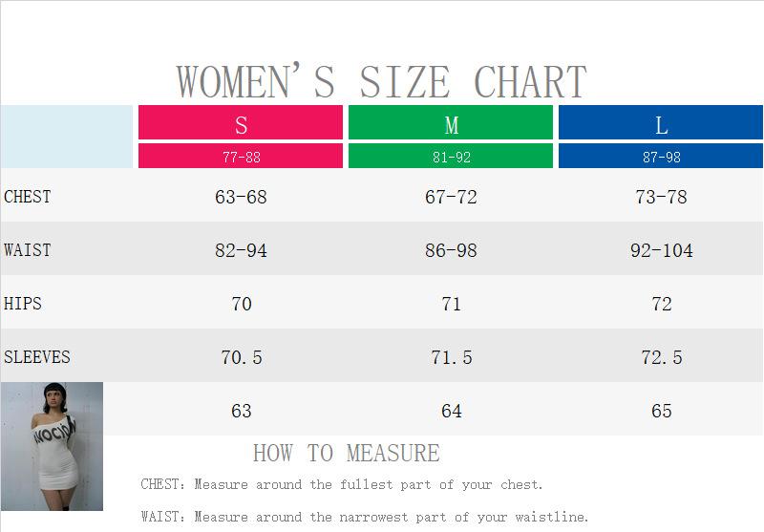The width and height of the screenshot is (764, 532).
Task: Click the blue 87-98 range cell
Action: point(661,157)
